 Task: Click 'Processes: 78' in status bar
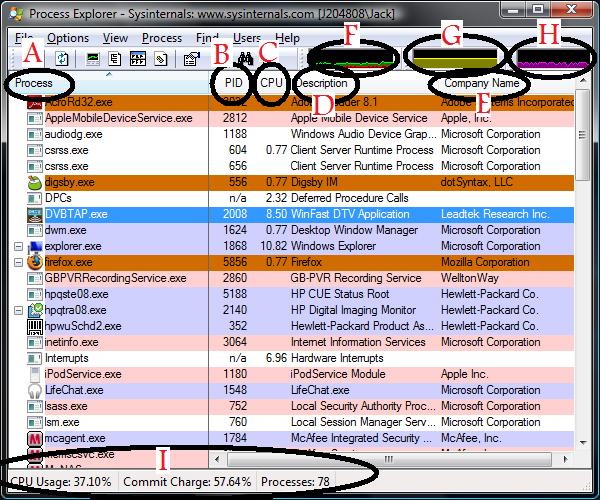click(295, 482)
